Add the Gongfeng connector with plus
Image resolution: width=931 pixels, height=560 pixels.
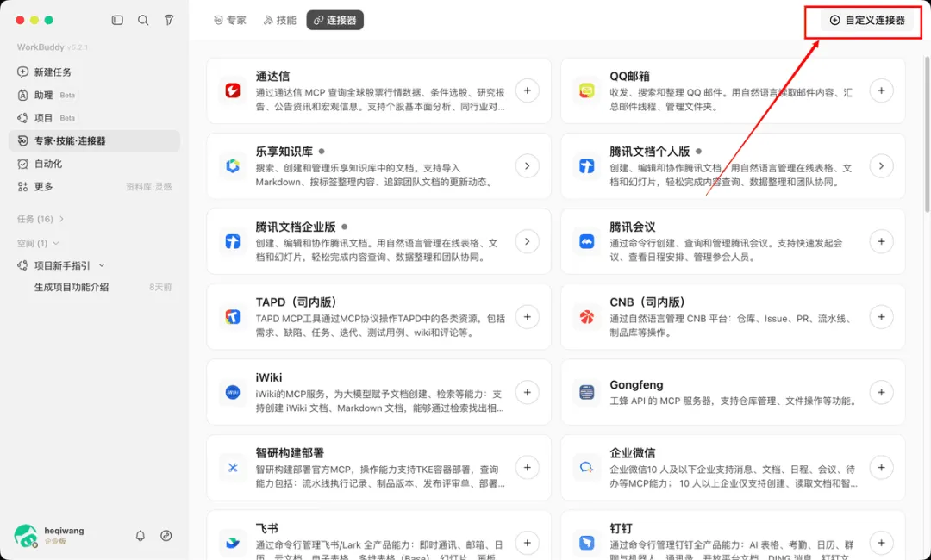point(881,392)
